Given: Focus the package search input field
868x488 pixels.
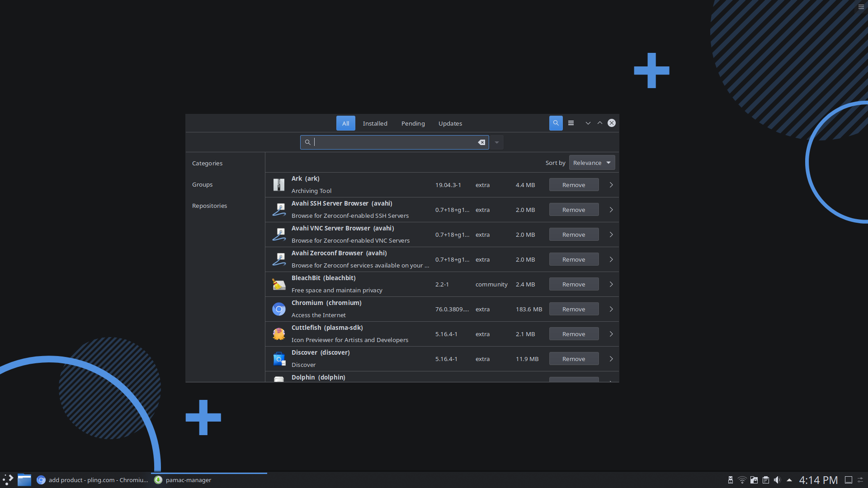Looking at the screenshot, I should tap(394, 142).
